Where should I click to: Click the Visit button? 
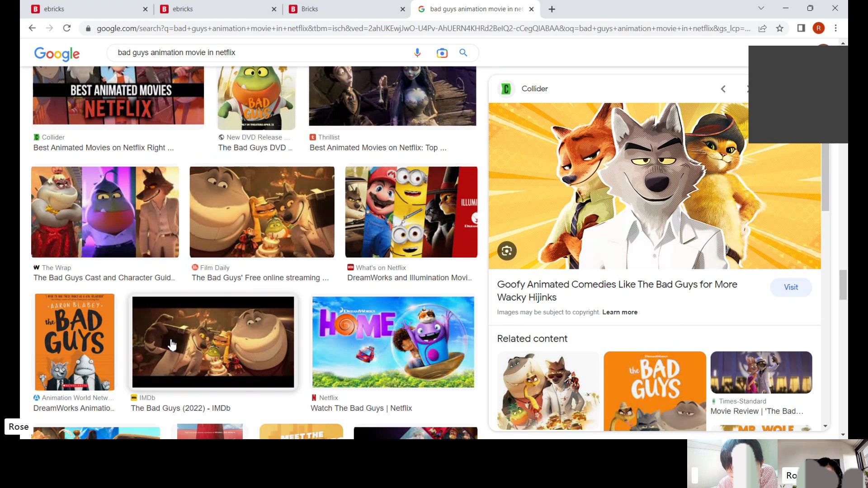(791, 287)
